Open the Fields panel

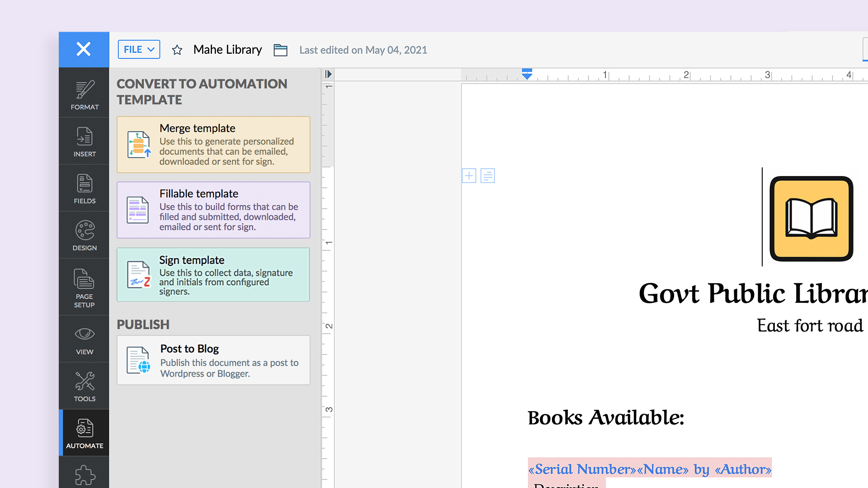[x=85, y=189]
